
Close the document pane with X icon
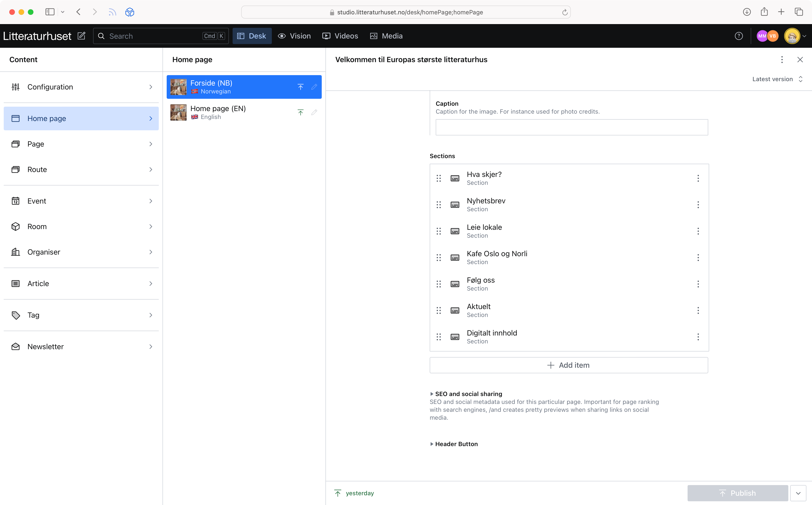(800, 59)
